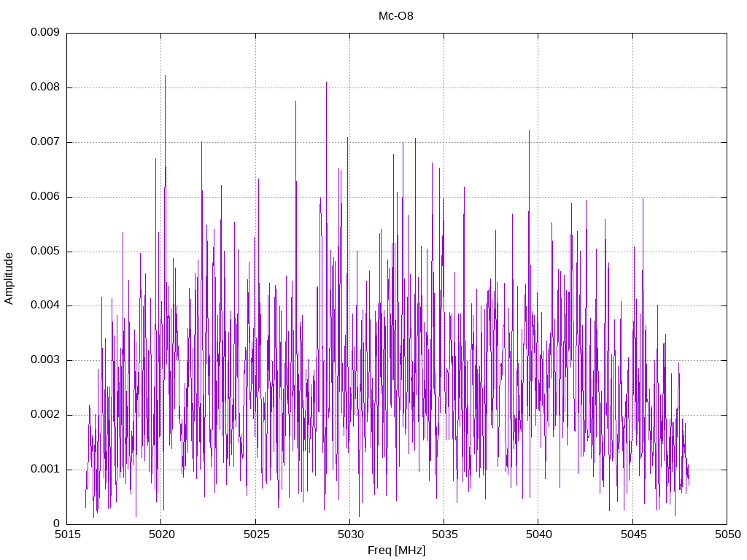Click the 0.008 y-axis tick label

pyautogui.click(x=45, y=87)
